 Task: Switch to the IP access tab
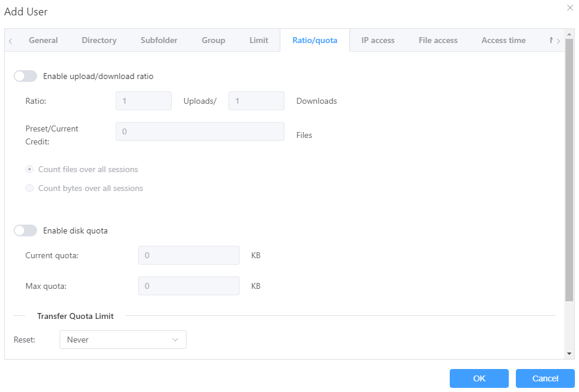pyautogui.click(x=378, y=40)
